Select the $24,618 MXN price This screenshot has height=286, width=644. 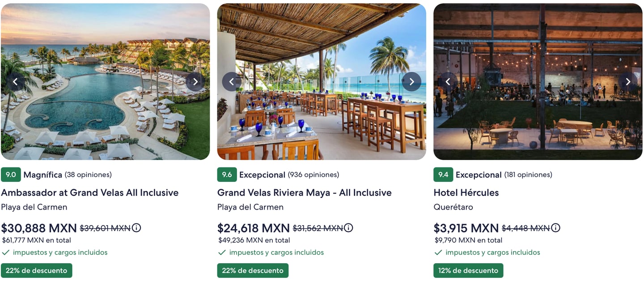[254, 228]
